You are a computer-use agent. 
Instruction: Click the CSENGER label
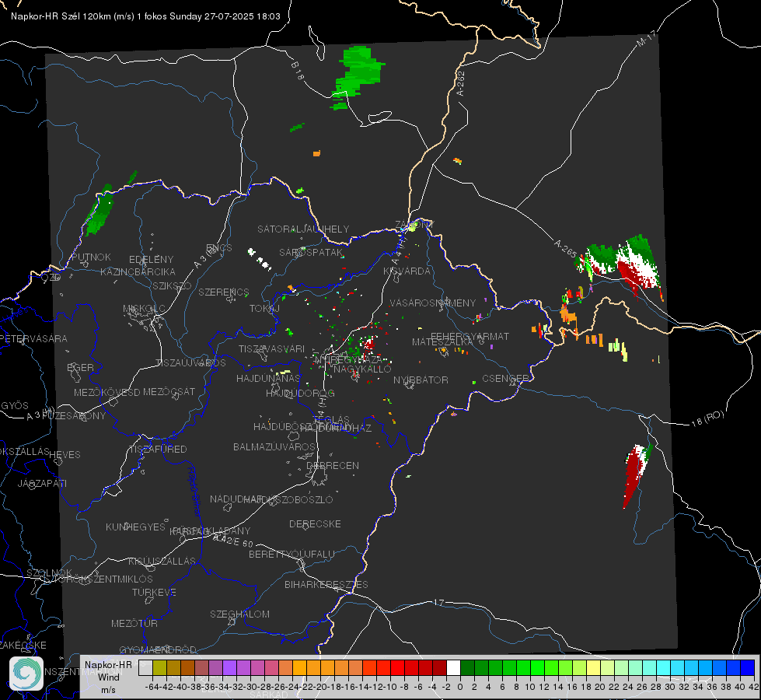pyautogui.click(x=505, y=379)
